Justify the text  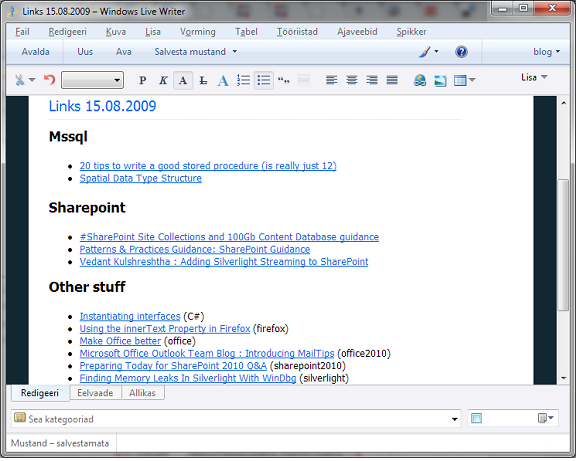pyautogui.click(x=392, y=80)
